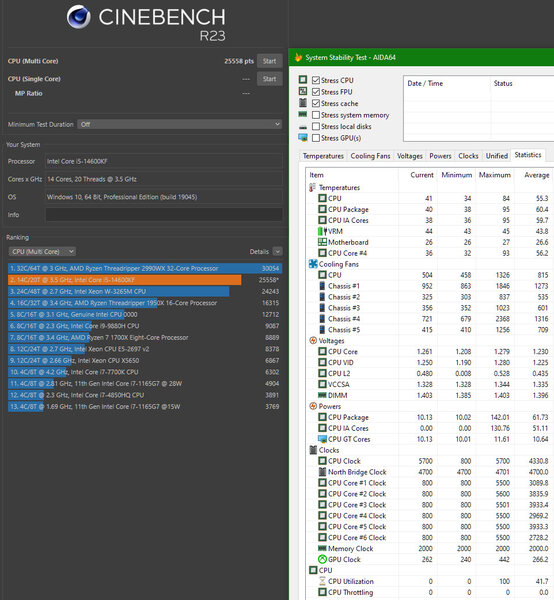Screen dimensions: 554x600
Task: Click the Cinebench sphere logo icon
Action: coord(79,17)
